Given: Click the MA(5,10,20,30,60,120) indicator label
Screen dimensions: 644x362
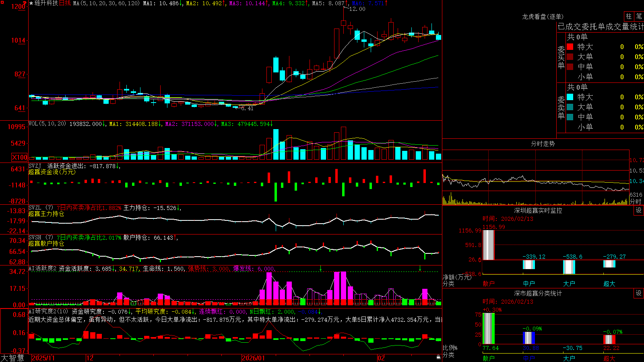Looking at the screenshot, I should [107, 3].
